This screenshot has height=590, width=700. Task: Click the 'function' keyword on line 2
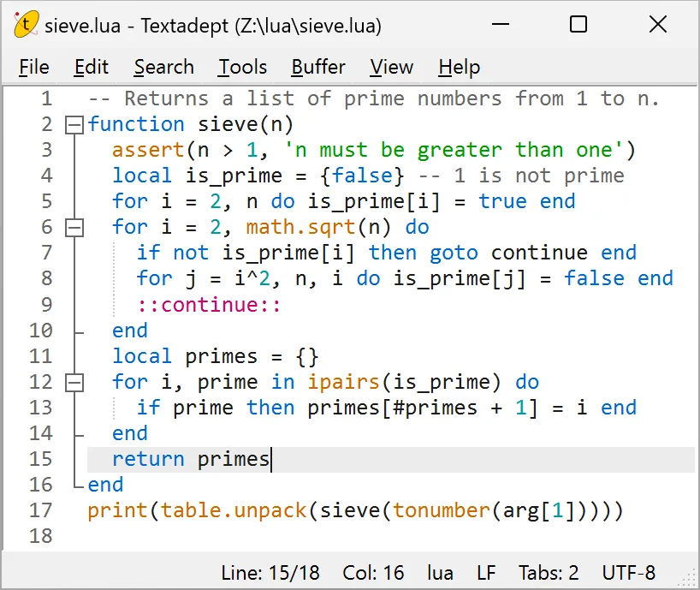coord(136,125)
